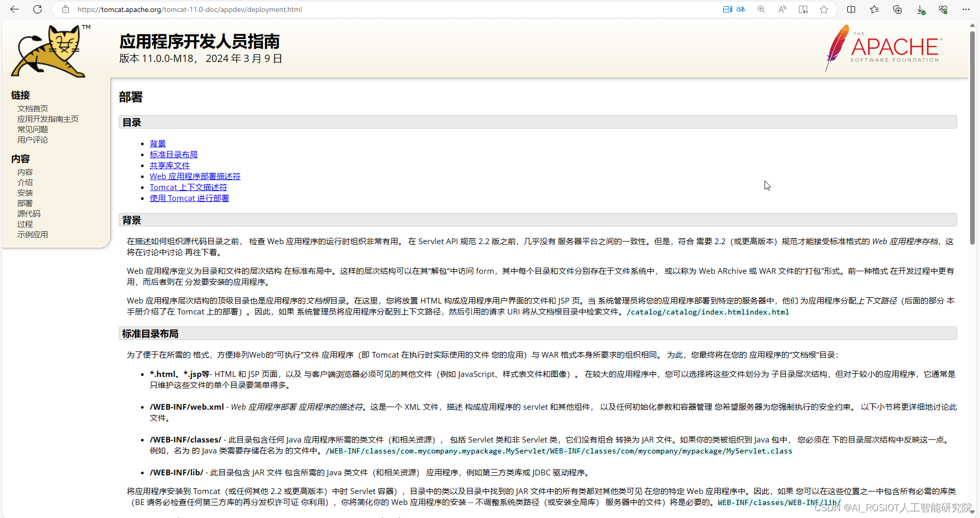980x518 pixels.
Task: Open the page translation options
Action: [734, 9]
